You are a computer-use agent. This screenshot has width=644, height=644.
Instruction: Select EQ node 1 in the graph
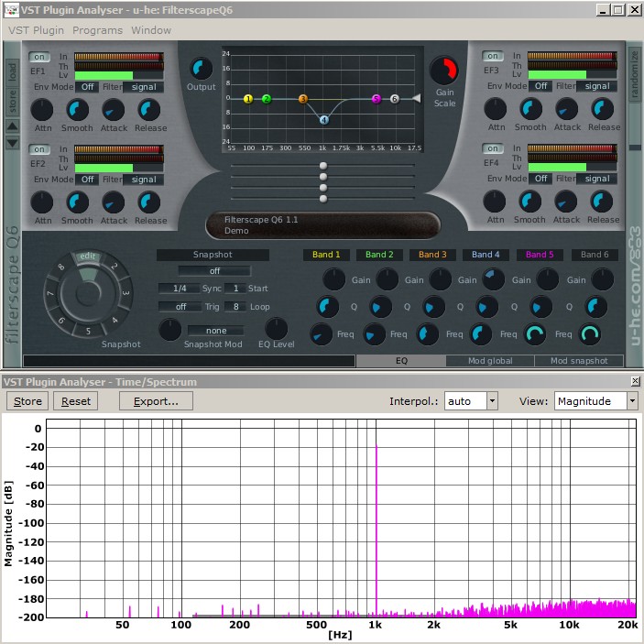pyautogui.click(x=248, y=99)
